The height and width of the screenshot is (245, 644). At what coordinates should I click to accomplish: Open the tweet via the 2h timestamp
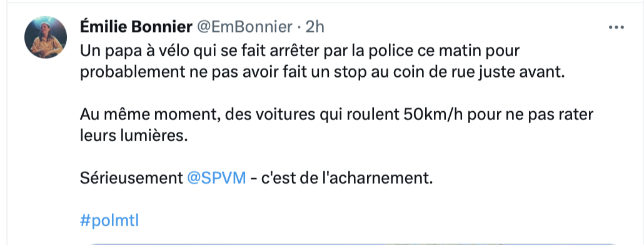pyautogui.click(x=315, y=27)
